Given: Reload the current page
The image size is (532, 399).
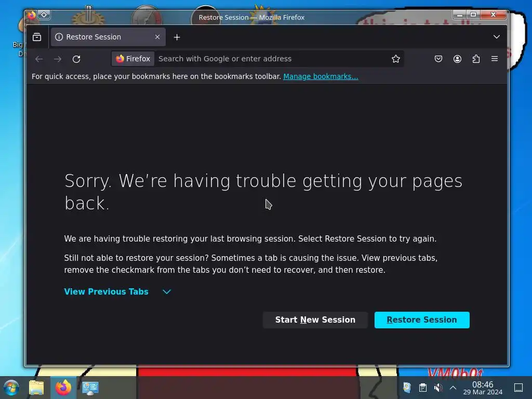Looking at the screenshot, I should click(76, 59).
